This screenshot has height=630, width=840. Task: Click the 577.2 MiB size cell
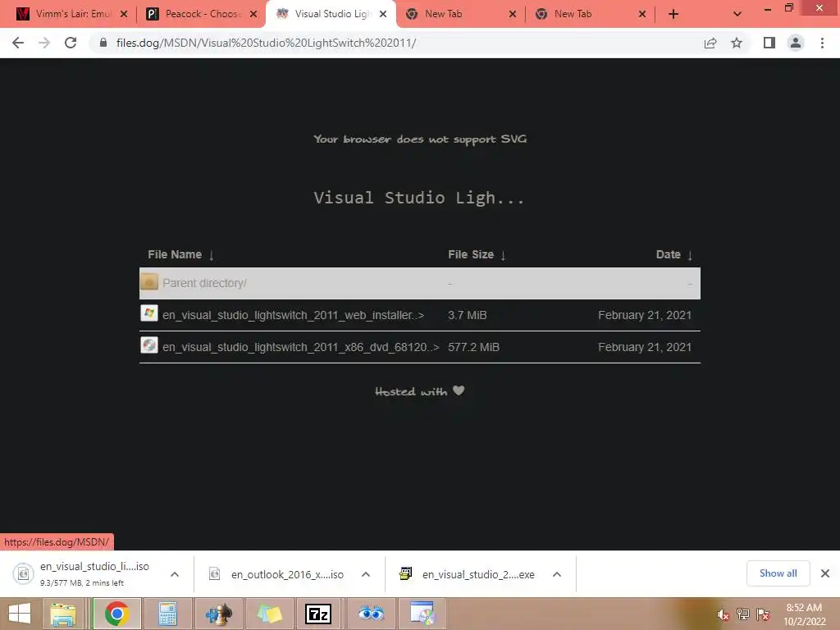coord(473,347)
